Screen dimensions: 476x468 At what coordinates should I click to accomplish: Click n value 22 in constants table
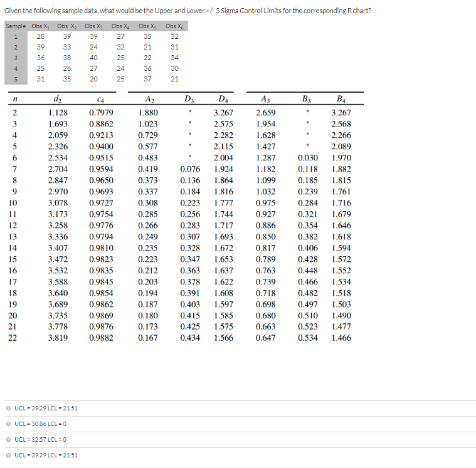[x=13, y=338]
